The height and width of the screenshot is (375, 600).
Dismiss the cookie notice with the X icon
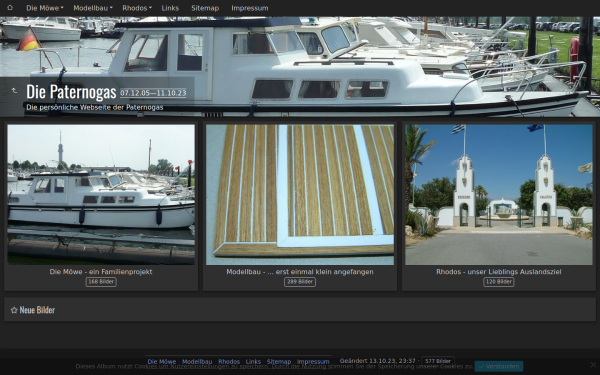(593, 365)
